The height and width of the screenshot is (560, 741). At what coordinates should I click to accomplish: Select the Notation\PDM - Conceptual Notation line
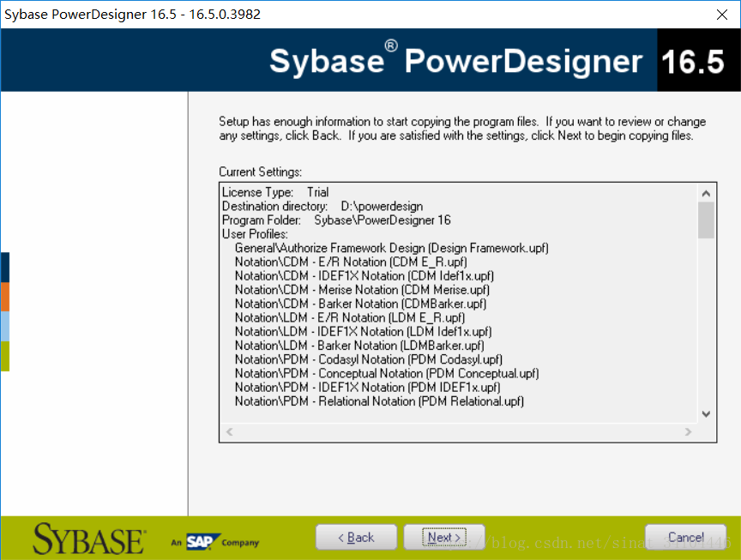click(387, 374)
